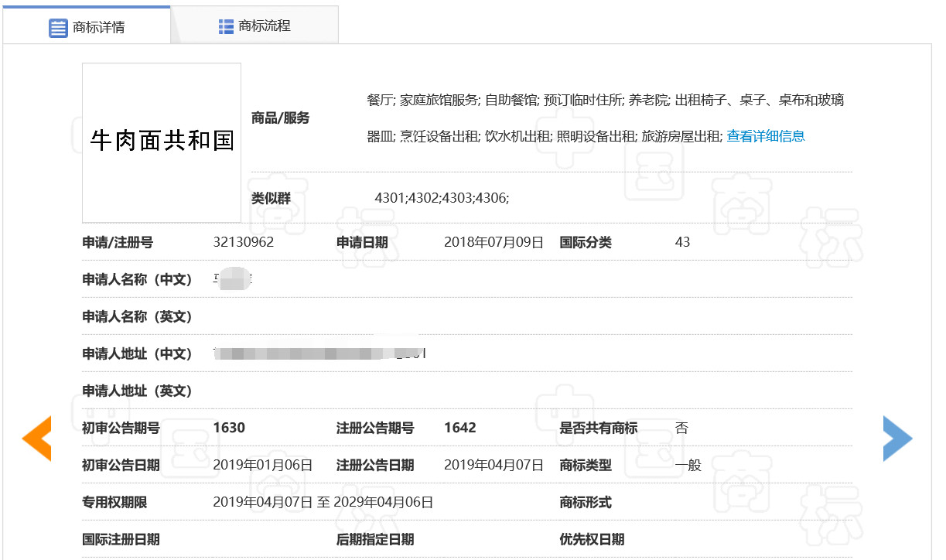The height and width of the screenshot is (560, 946).
Task: Click the 商品/服务 label
Action: pos(281,118)
